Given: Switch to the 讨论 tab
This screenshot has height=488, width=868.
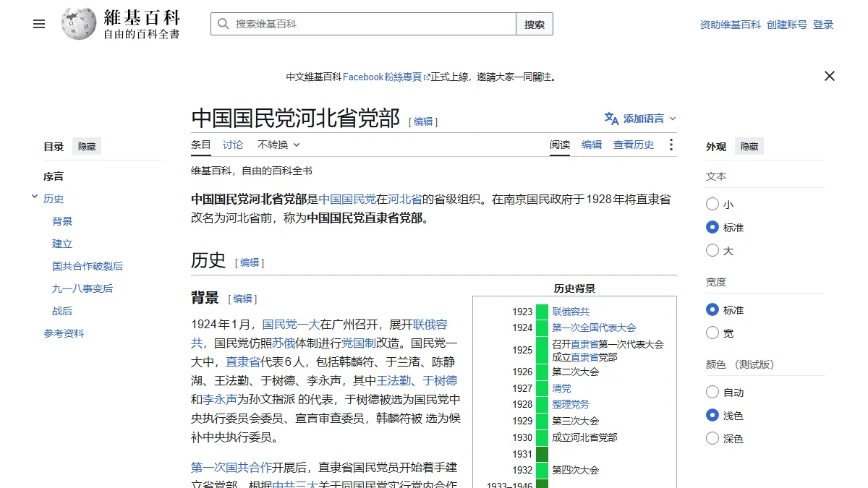Looking at the screenshot, I should coord(233,145).
